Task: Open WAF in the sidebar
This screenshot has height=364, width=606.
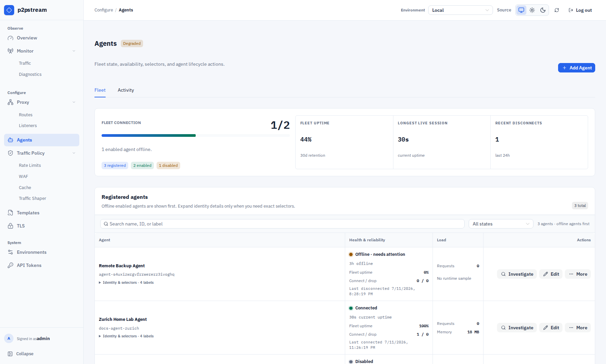Action: pyautogui.click(x=24, y=176)
